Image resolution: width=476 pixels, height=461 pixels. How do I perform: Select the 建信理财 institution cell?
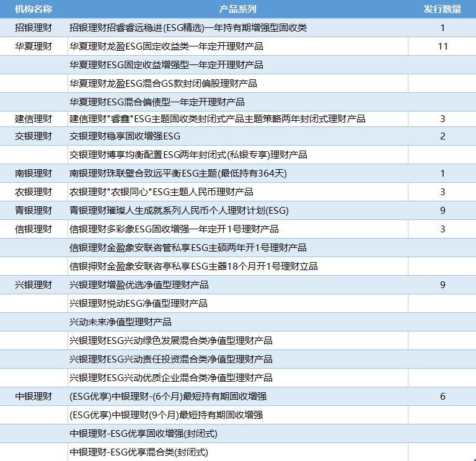tap(33, 119)
